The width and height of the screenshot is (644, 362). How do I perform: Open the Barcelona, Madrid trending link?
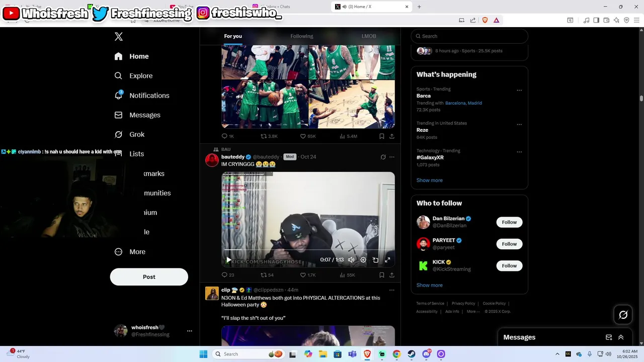(x=463, y=103)
